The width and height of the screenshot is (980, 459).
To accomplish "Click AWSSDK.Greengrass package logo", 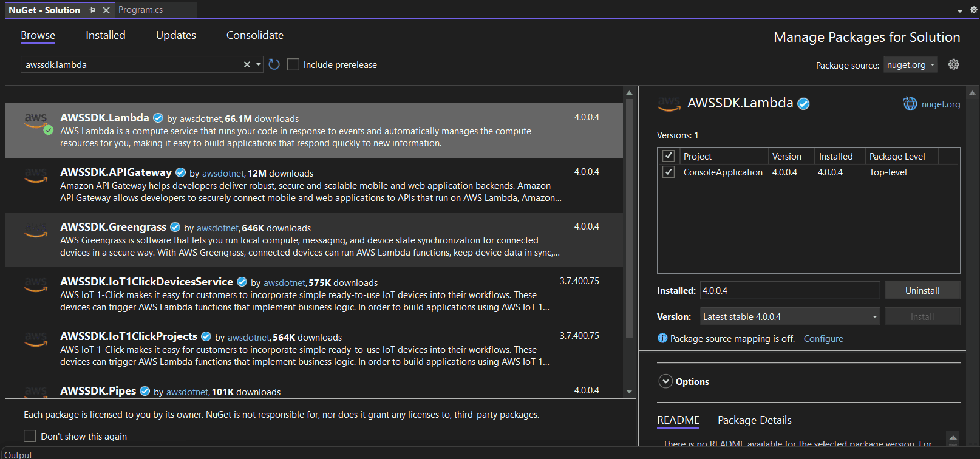I will (36, 230).
